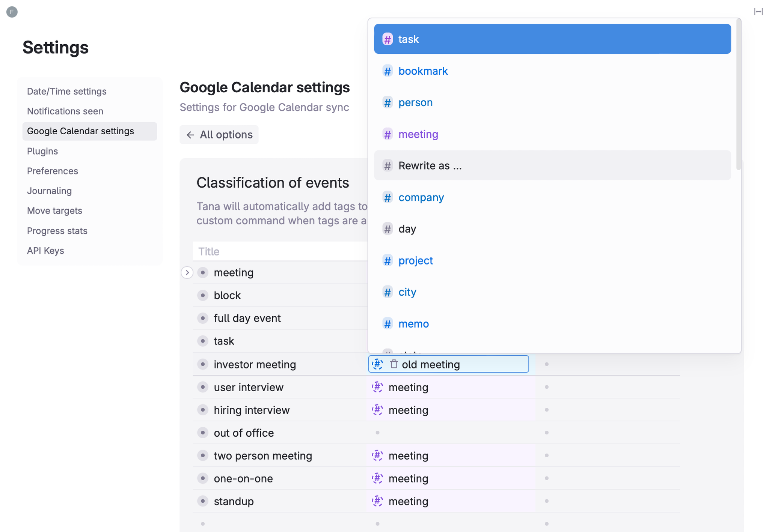Open API Keys settings section
The height and width of the screenshot is (532, 769).
click(x=45, y=251)
